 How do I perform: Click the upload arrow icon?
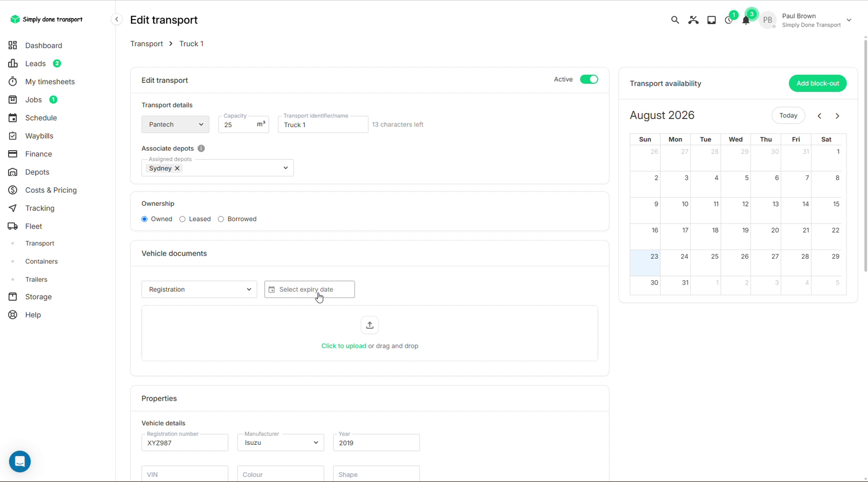coord(370,325)
